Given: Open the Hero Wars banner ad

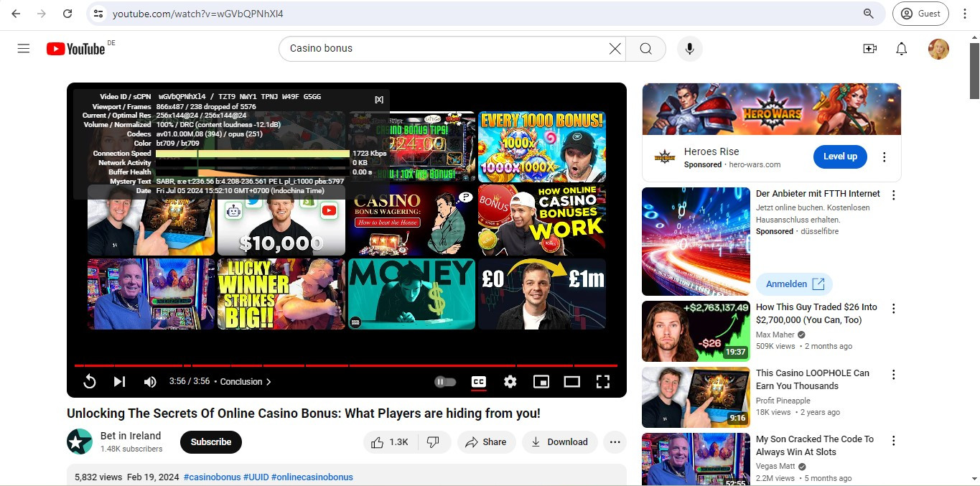Looking at the screenshot, I should 772,109.
